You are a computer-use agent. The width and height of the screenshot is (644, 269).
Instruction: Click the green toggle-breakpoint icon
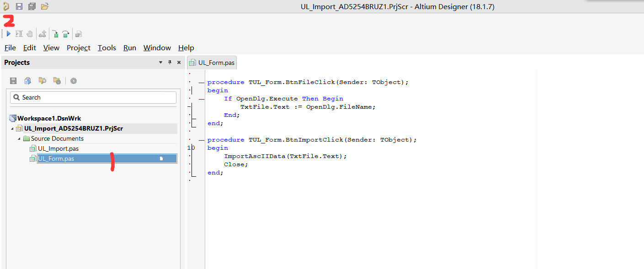tap(55, 33)
